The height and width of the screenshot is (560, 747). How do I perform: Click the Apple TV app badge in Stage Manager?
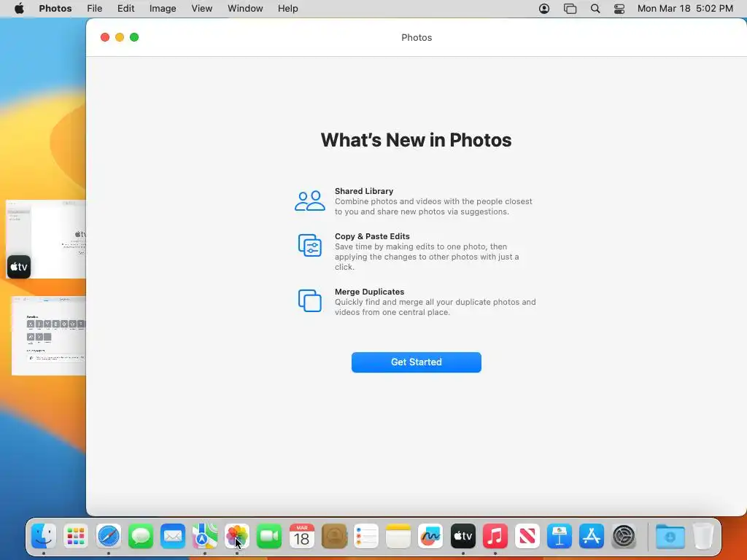19,267
